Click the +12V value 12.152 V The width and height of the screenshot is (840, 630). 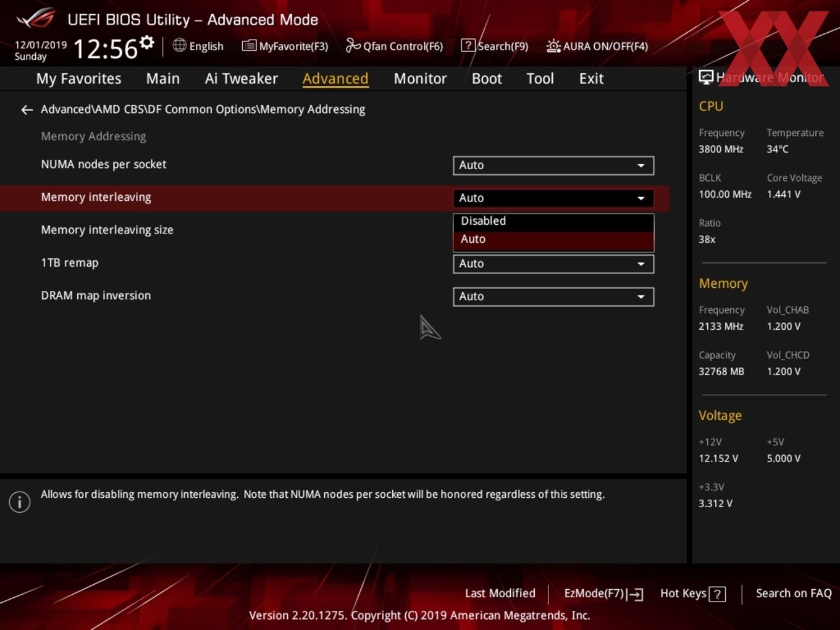[718, 458]
